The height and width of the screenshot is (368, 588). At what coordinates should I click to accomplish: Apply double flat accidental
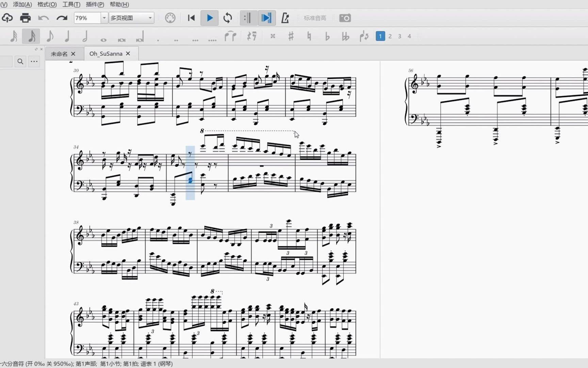pyautogui.click(x=345, y=36)
